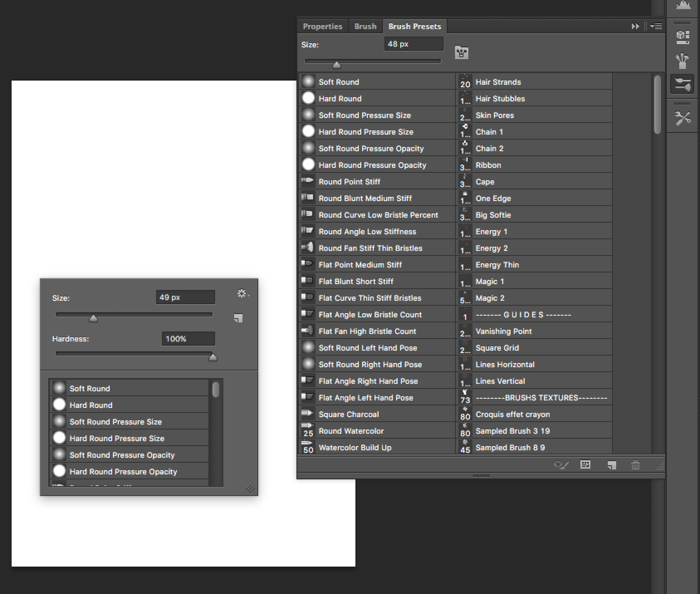Click the Brush Presets list scrollbar
The width and height of the screenshot is (700, 594).
[657, 105]
